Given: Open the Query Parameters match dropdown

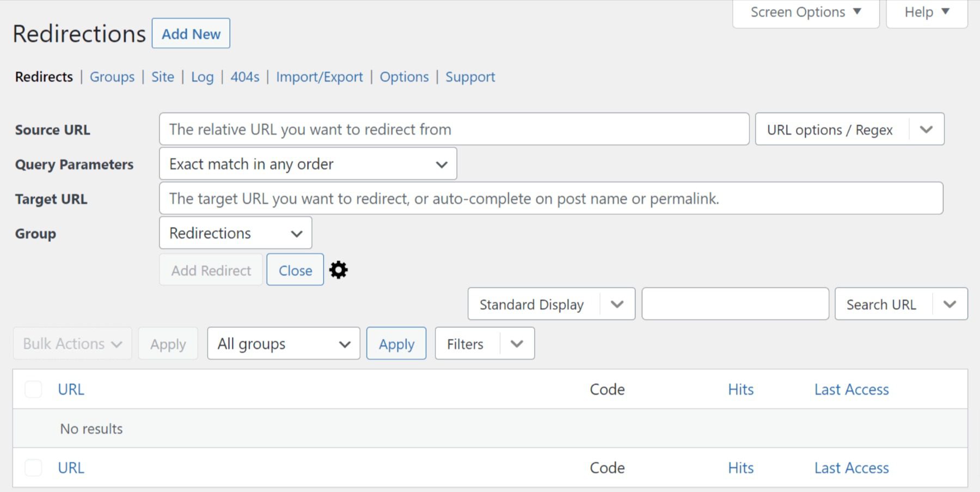Looking at the screenshot, I should 308,164.
